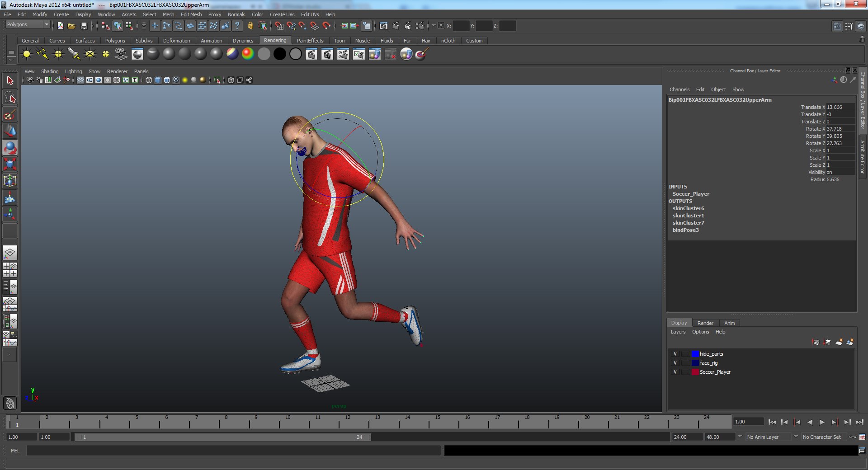868x470 pixels.
Task: Open the Create UVs menu
Action: coord(282,14)
